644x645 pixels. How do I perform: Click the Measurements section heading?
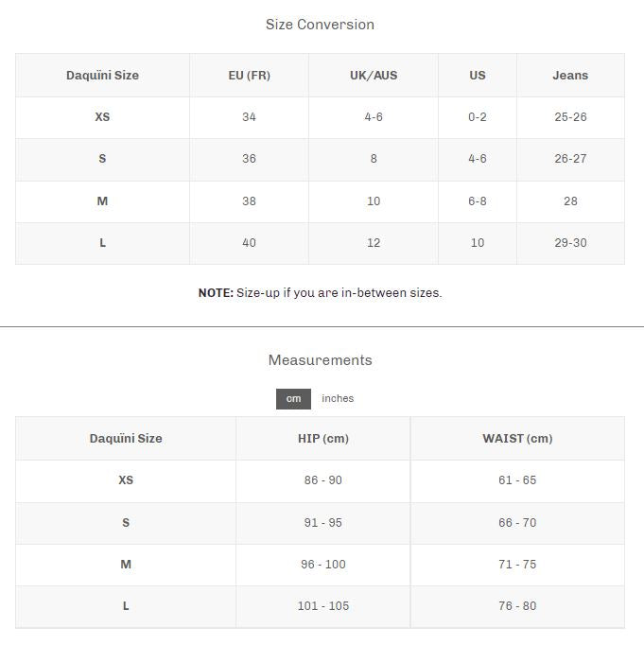(320, 360)
